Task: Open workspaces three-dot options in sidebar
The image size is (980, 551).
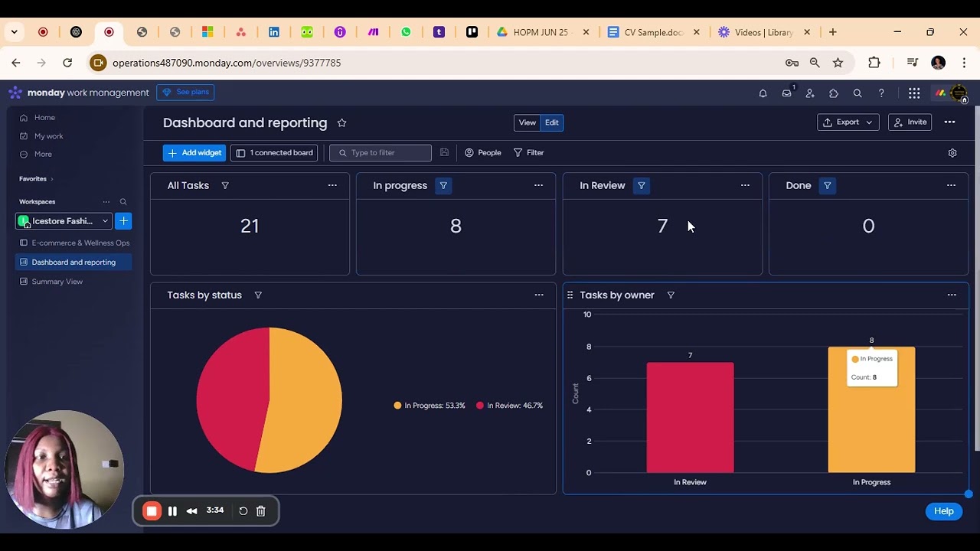Action: point(106,202)
